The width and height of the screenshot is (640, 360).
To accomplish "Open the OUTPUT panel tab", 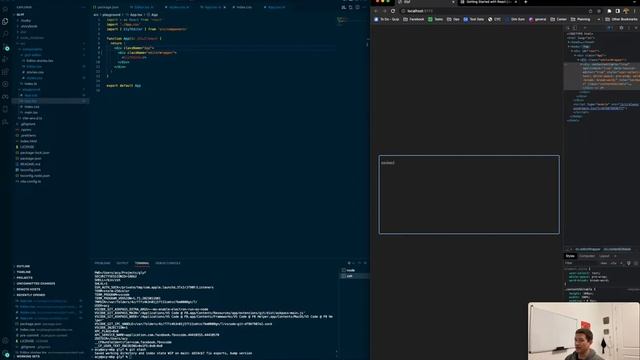I will point(122,263).
